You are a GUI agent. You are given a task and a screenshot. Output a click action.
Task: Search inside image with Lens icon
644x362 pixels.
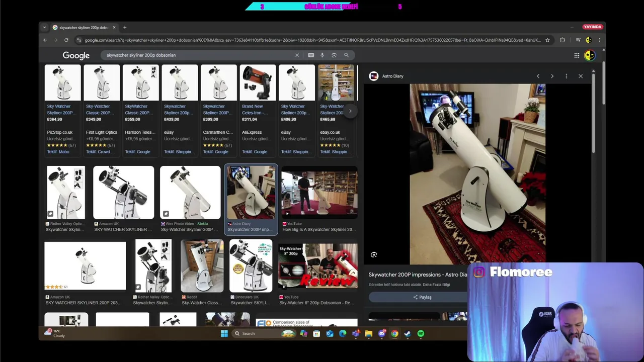tap(374, 255)
